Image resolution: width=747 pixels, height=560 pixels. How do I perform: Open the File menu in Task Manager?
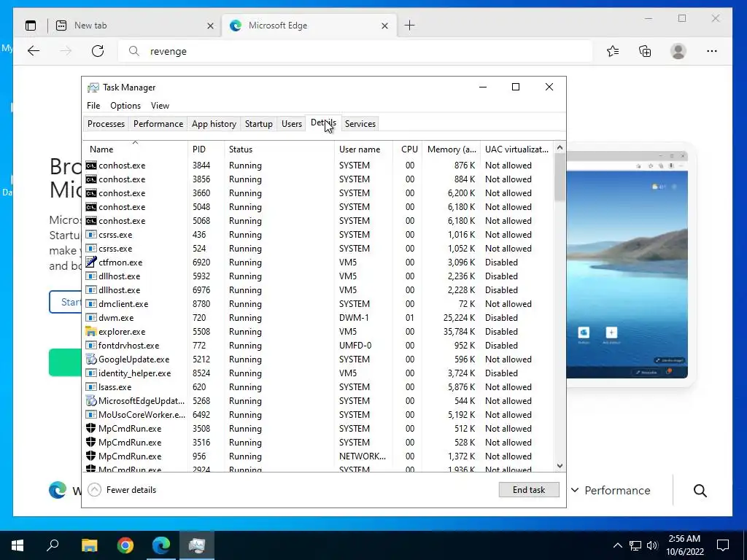coord(93,105)
